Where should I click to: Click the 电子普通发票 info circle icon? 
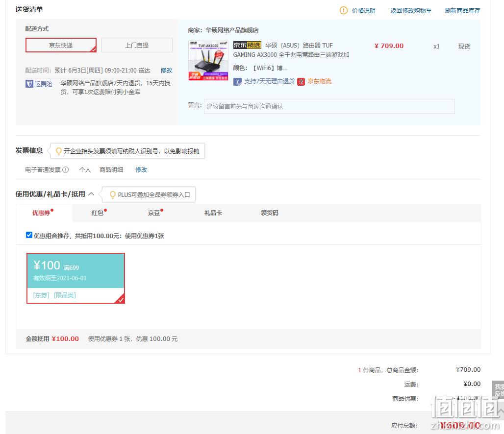[65, 169]
